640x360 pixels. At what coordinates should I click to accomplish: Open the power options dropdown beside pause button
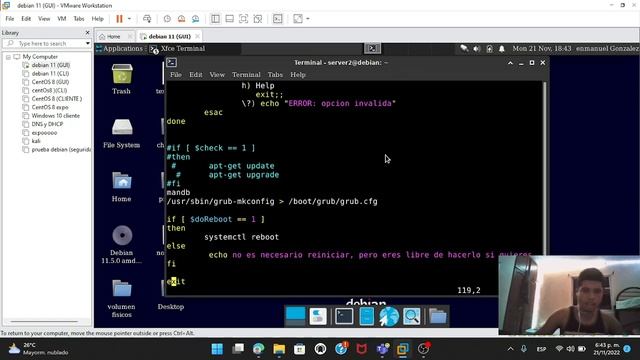tap(129, 19)
